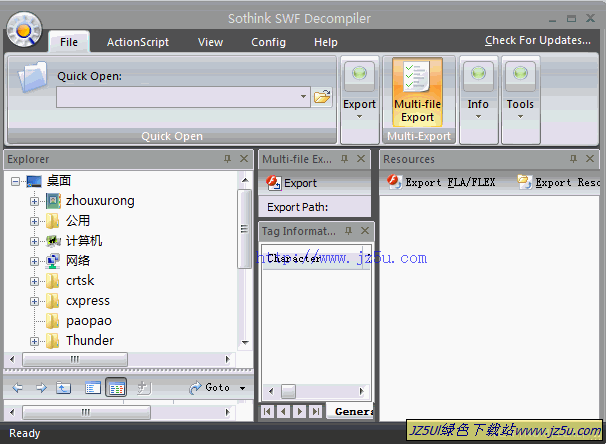This screenshot has width=606, height=444.
Task: Click the Goto button
Action: click(209, 388)
